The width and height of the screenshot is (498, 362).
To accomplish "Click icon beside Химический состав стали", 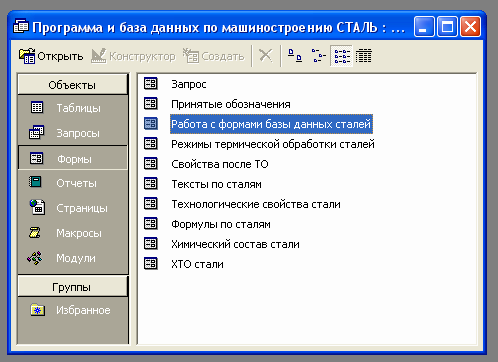I will pos(150,243).
